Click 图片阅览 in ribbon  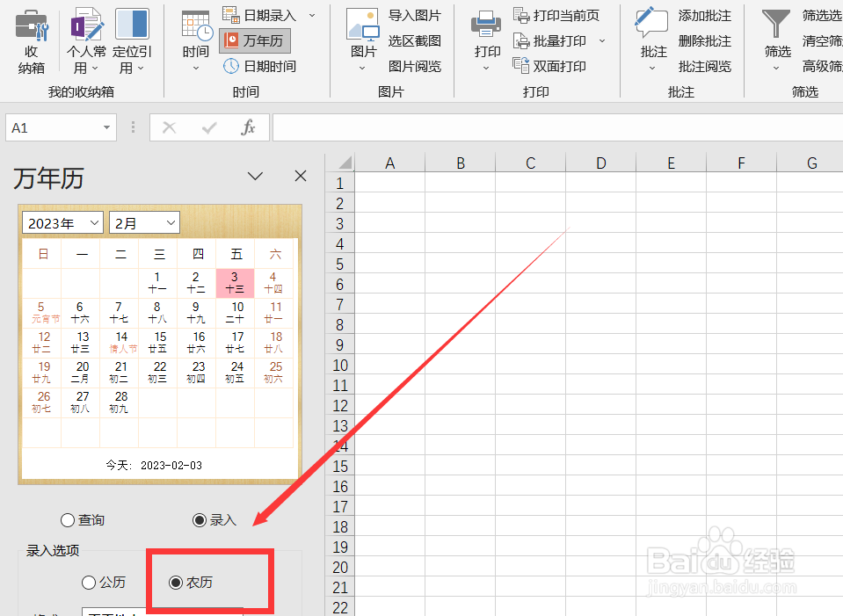(415, 66)
